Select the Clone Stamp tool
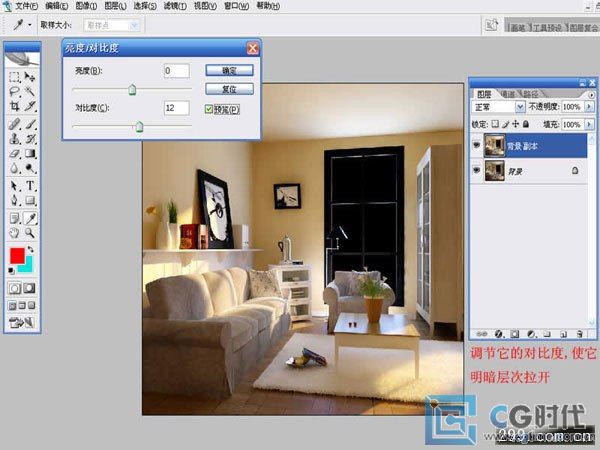 coord(14,139)
